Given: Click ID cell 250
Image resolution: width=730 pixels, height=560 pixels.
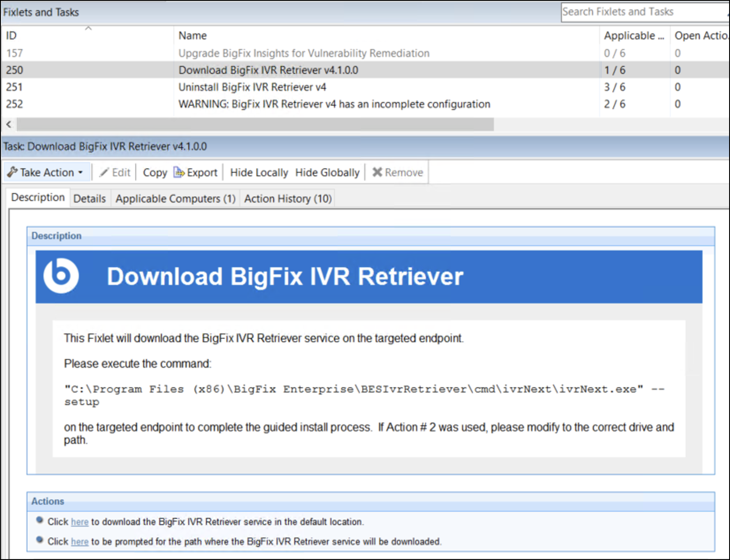Looking at the screenshot, I should pos(15,70).
